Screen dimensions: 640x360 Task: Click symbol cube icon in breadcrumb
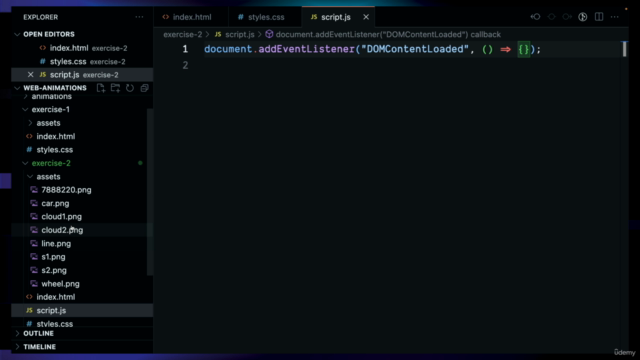tap(269, 34)
